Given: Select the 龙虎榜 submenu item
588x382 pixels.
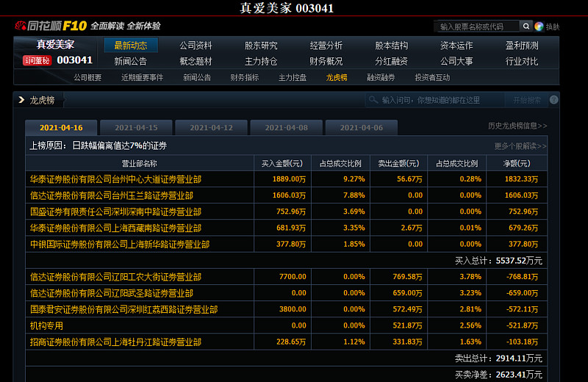Looking at the screenshot, I should (337, 78).
